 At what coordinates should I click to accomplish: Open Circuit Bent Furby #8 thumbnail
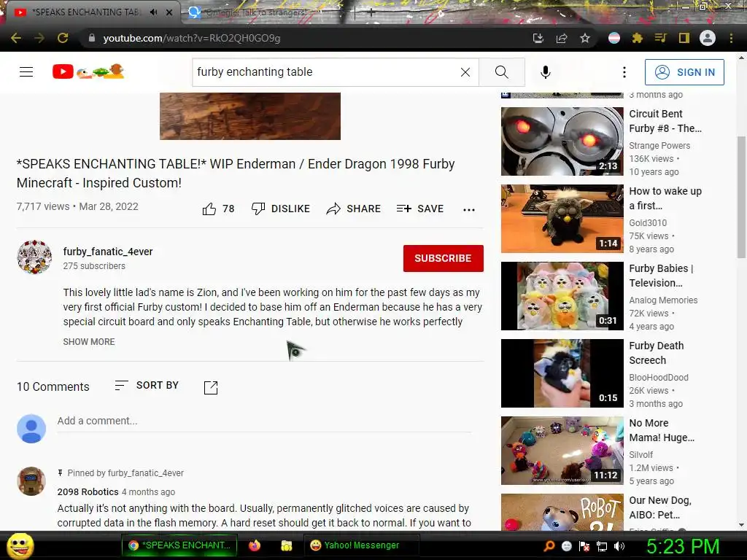(x=562, y=141)
